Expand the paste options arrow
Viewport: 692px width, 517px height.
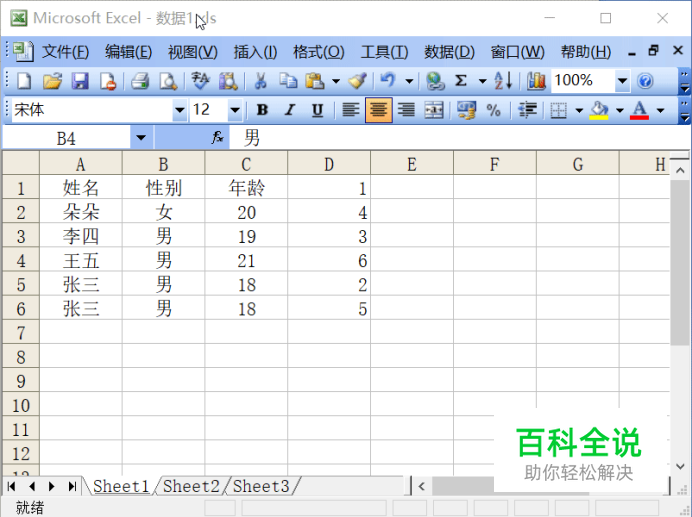coord(336,81)
